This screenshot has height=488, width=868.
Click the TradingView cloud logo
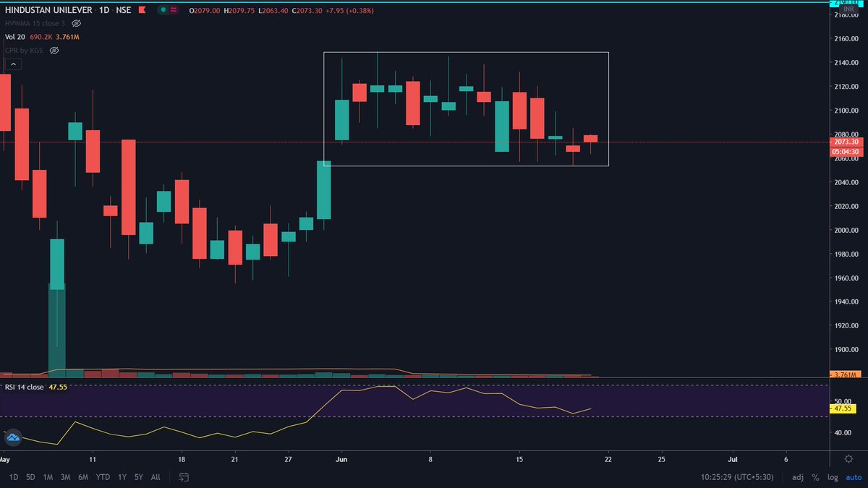[12, 437]
